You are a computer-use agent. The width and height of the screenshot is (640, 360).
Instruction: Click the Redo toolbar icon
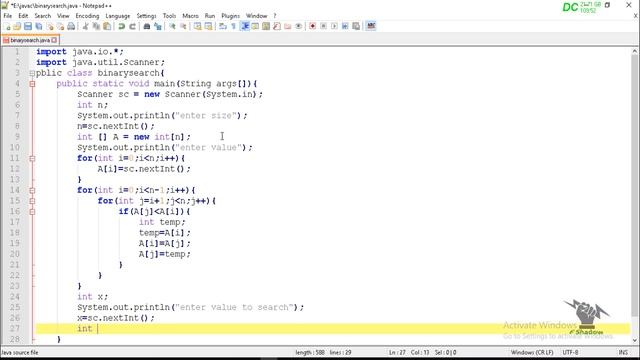(132, 27)
